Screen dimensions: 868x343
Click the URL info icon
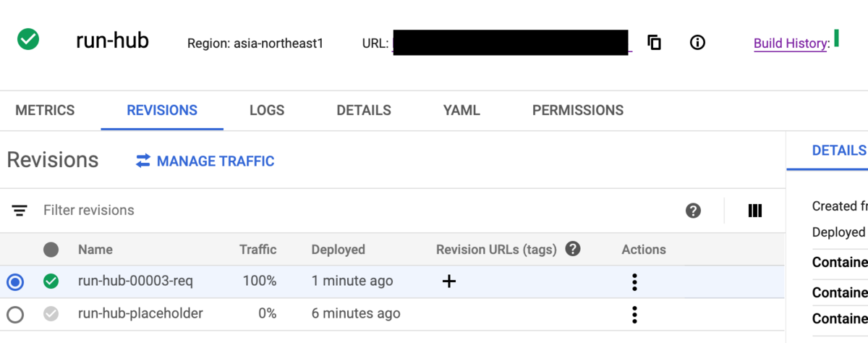pyautogui.click(x=697, y=43)
